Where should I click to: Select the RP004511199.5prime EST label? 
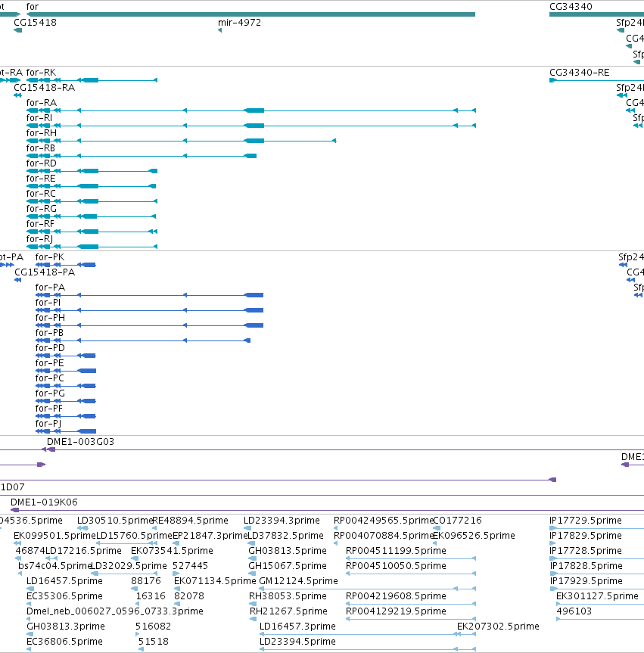(396, 551)
